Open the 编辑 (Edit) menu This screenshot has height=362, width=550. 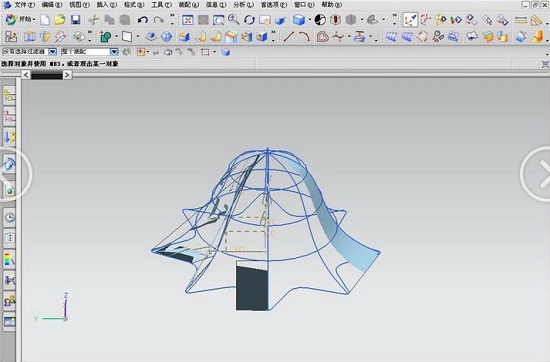(52, 5)
